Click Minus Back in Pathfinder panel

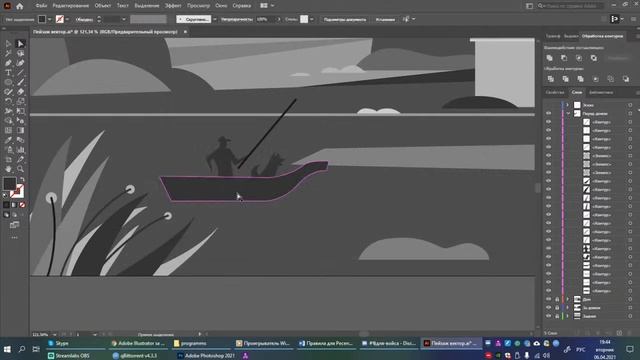626,79
